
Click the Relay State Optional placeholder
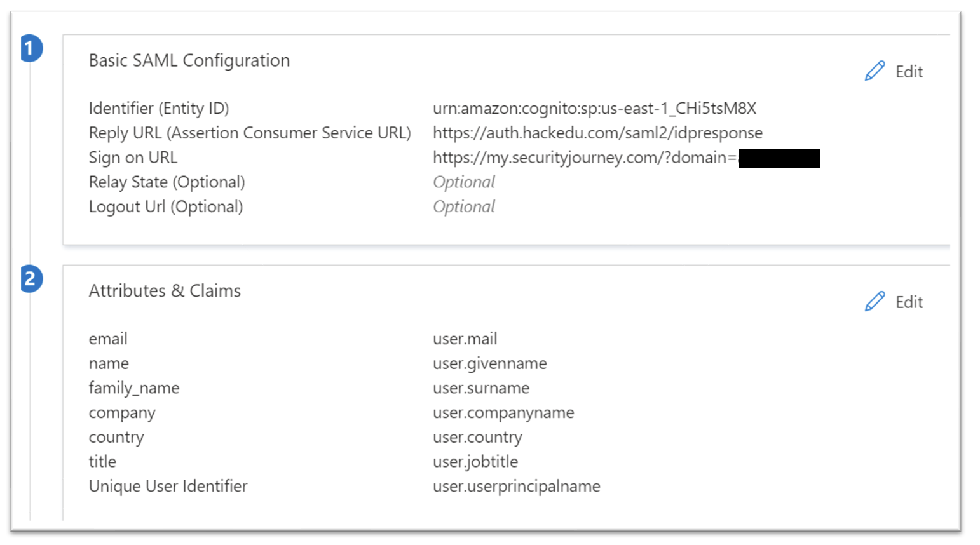point(463,182)
